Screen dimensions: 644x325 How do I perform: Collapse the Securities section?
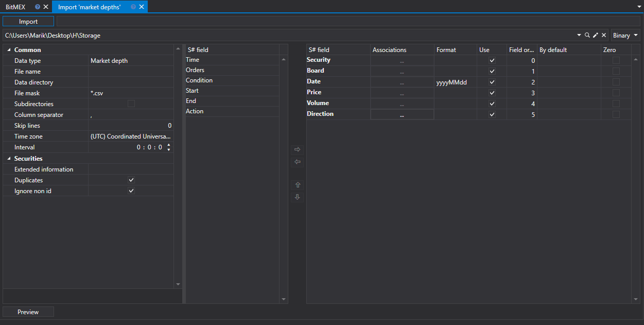9,159
